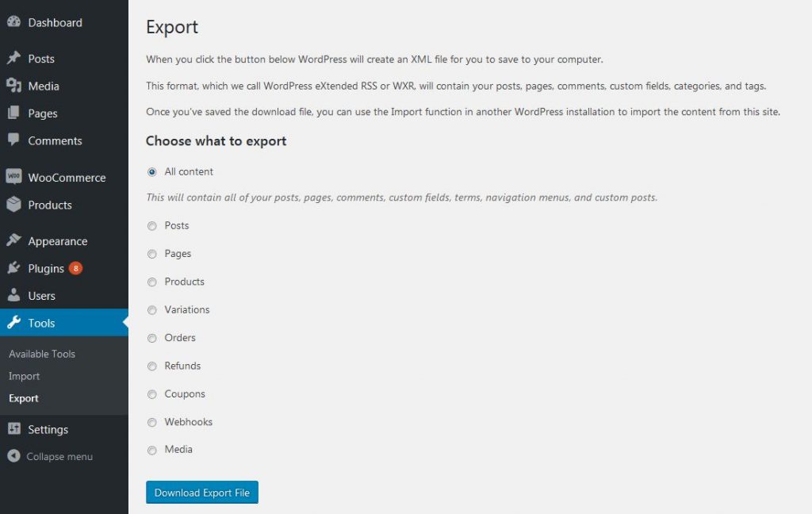The image size is (812, 514).
Task: Click the Media library icon
Action: coord(14,86)
